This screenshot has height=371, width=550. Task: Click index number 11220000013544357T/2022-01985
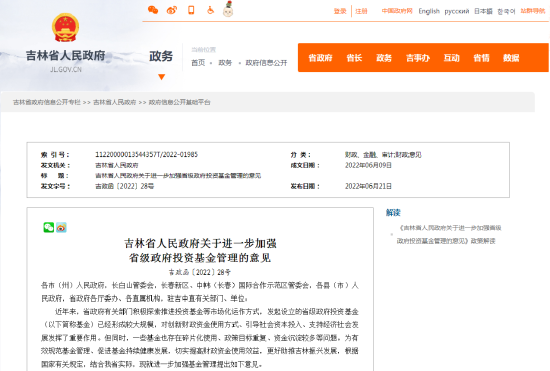147,155
